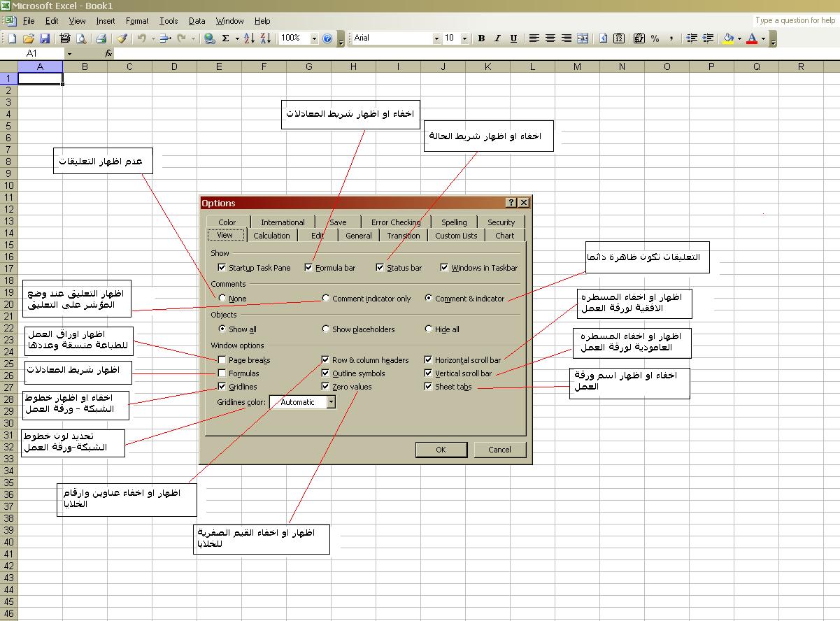The width and height of the screenshot is (840, 621).
Task: Open Excel Help via the blue question icon
Action: click(327, 38)
